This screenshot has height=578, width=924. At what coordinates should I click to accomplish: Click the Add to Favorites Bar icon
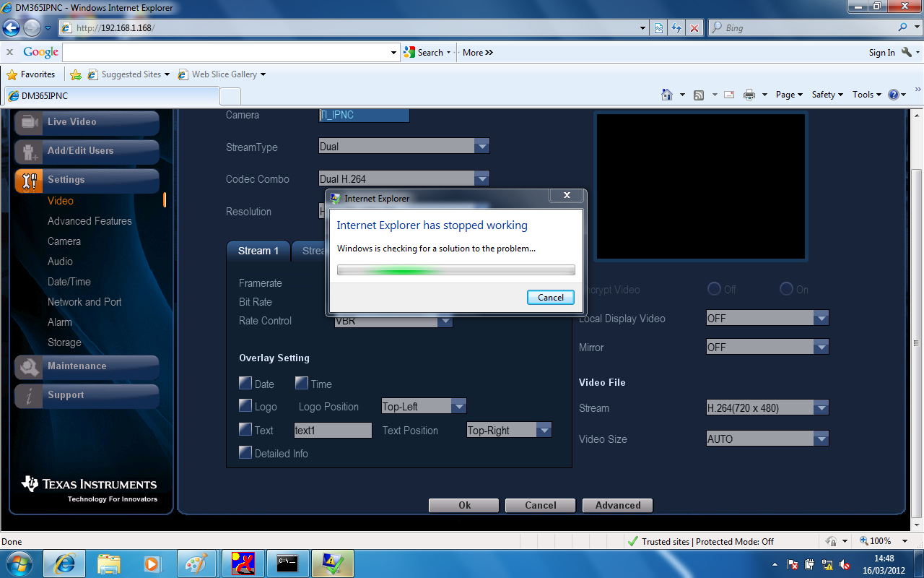pyautogui.click(x=76, y=74)
